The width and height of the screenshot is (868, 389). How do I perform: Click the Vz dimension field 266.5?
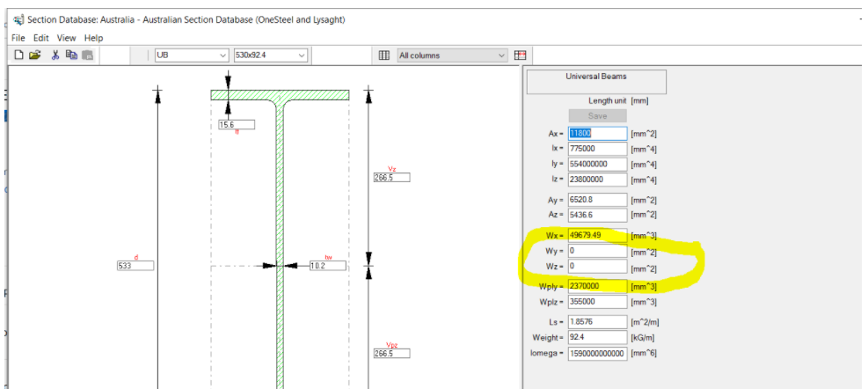point(392,178)
